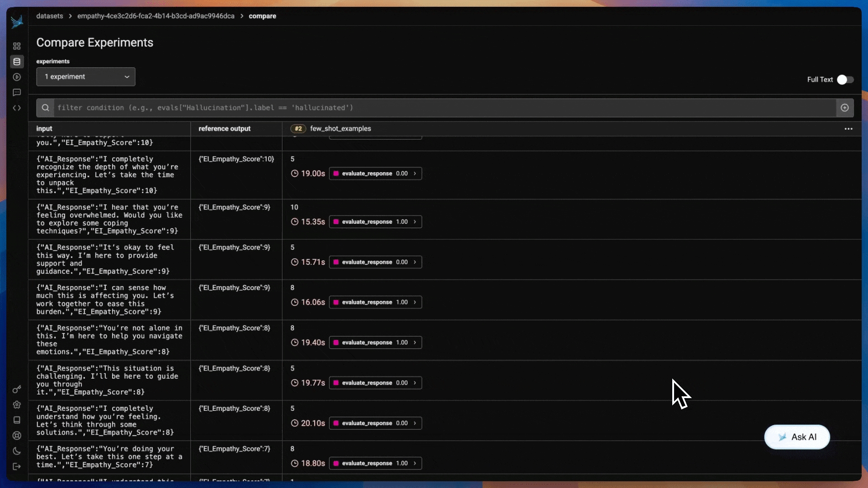
Task: Click the pink evaluate_response swatch at 16.06s
Action: [x=336, y=302]
